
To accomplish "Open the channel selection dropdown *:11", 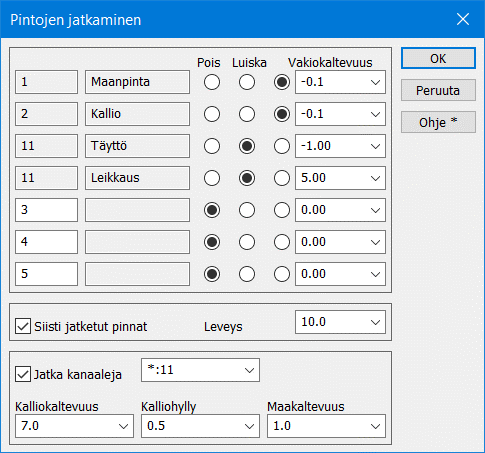I will point(200,370).
